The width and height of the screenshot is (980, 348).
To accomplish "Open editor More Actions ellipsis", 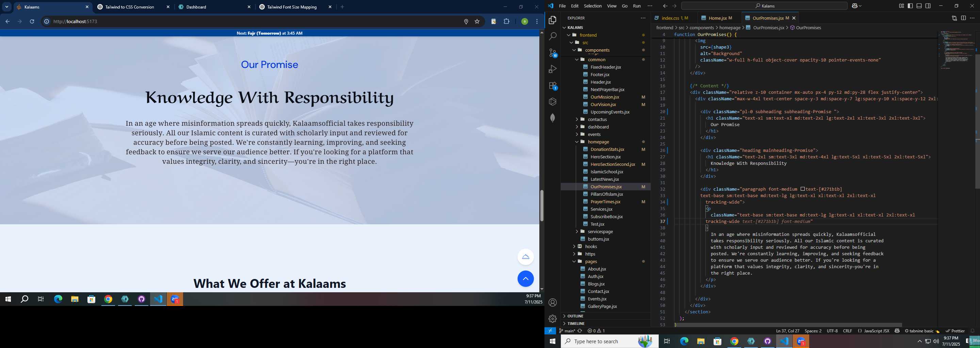I will coord(972,18).
